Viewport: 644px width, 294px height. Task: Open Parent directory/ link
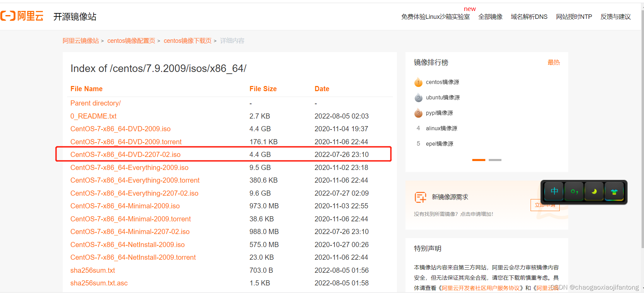pos(96,103)
